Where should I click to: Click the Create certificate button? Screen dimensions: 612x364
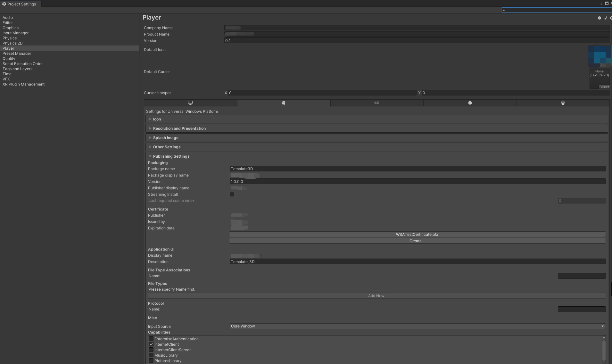417,241
